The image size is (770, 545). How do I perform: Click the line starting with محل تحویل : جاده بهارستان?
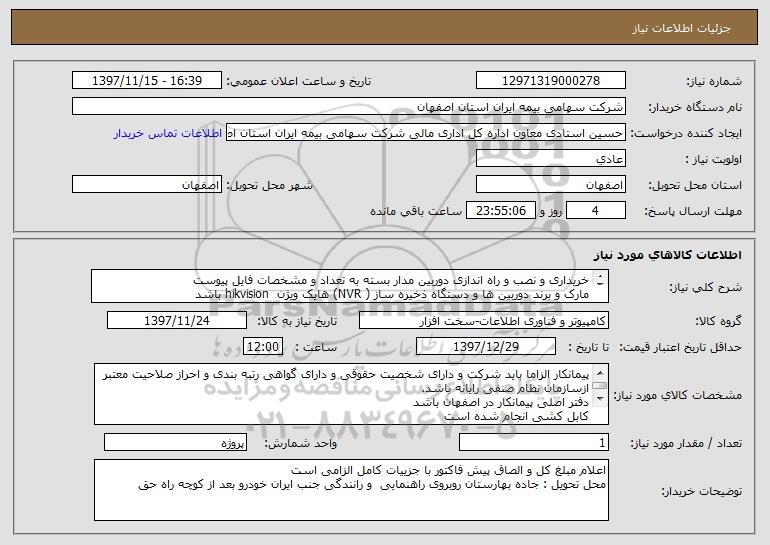pos(372,485)
